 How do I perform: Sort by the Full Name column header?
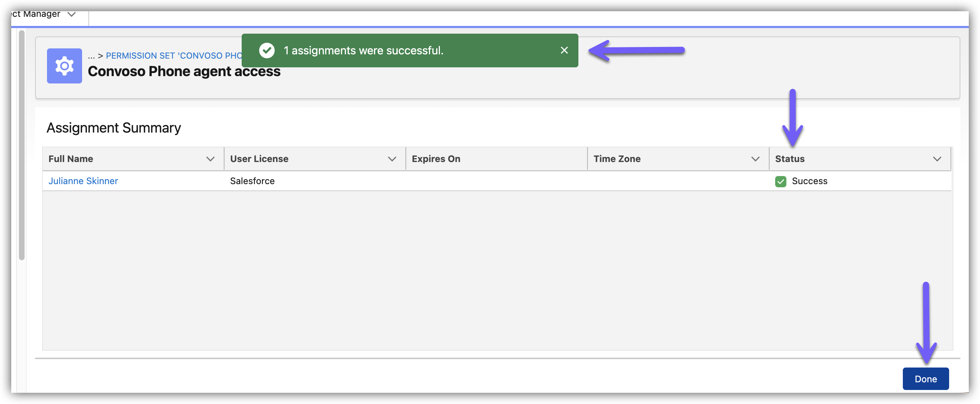[x=71, y=159]
